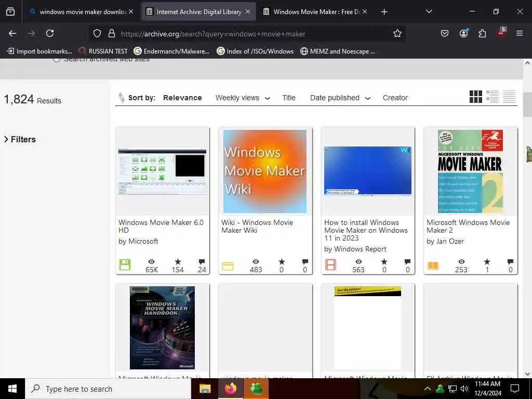Open the Extensions puzzle icon
The width and height of the screenshot is (532, 399).
(x=482, y=33)
